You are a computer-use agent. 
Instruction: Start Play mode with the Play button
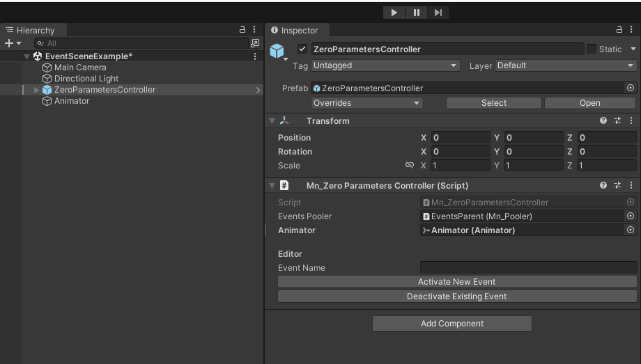click(394, 13)
